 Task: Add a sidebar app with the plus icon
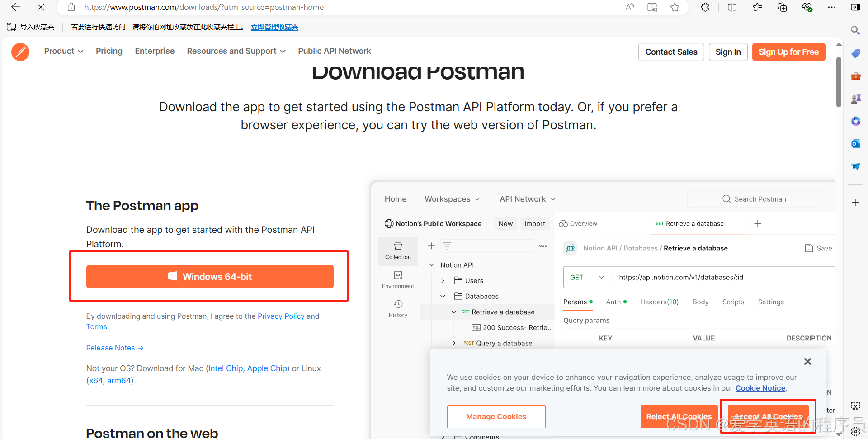point(855,203)
